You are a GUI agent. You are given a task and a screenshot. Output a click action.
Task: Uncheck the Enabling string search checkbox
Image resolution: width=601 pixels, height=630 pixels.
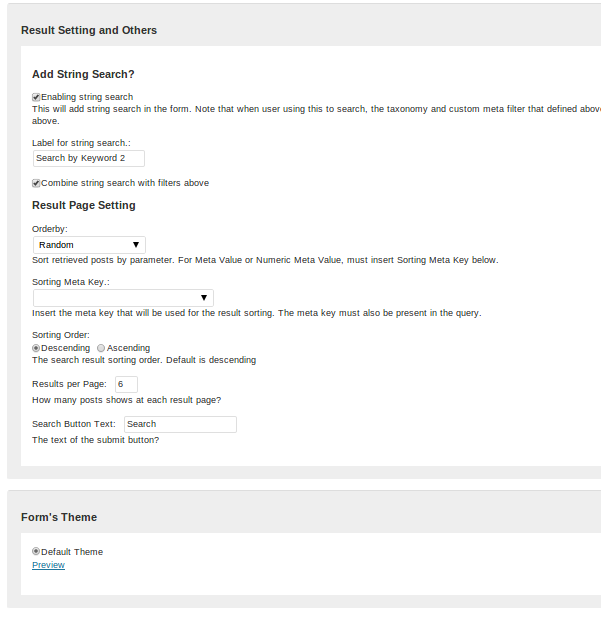coord(36,97)
